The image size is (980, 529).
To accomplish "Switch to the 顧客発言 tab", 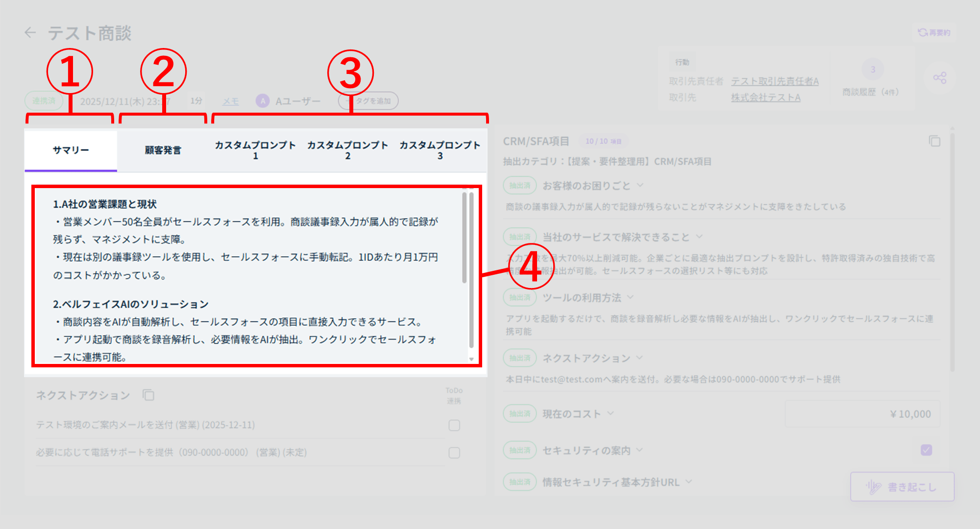I will 163,150.
